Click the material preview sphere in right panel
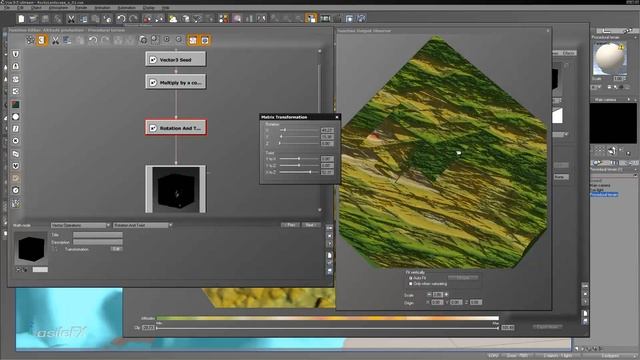This screenshot has width=640, height=360. click(609, 58)
